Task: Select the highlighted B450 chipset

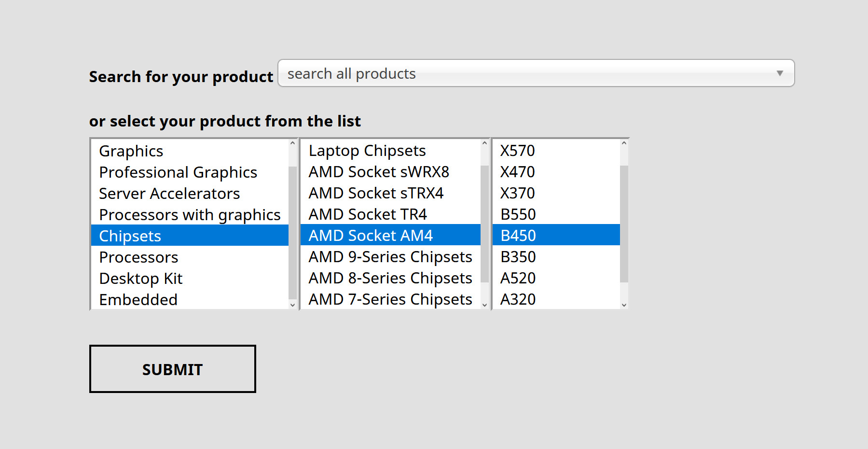Action: click(556, 235)
